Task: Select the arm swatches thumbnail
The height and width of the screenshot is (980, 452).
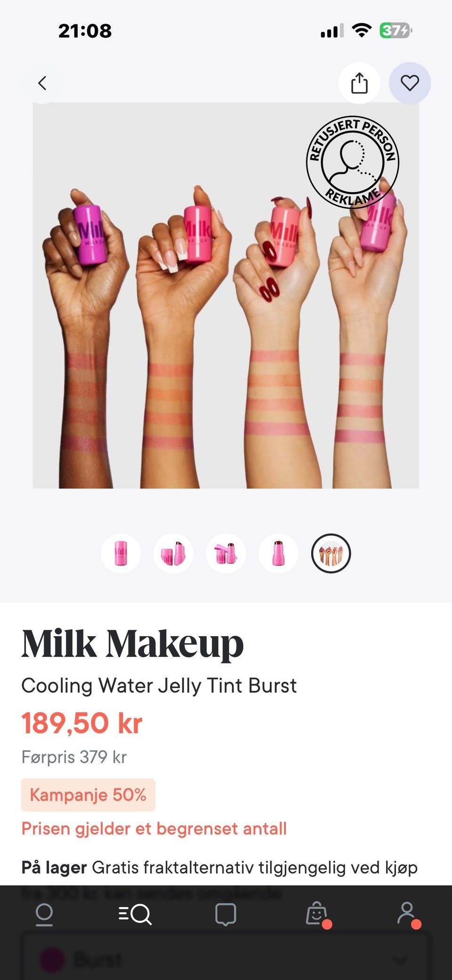Action: coord(331,553)
